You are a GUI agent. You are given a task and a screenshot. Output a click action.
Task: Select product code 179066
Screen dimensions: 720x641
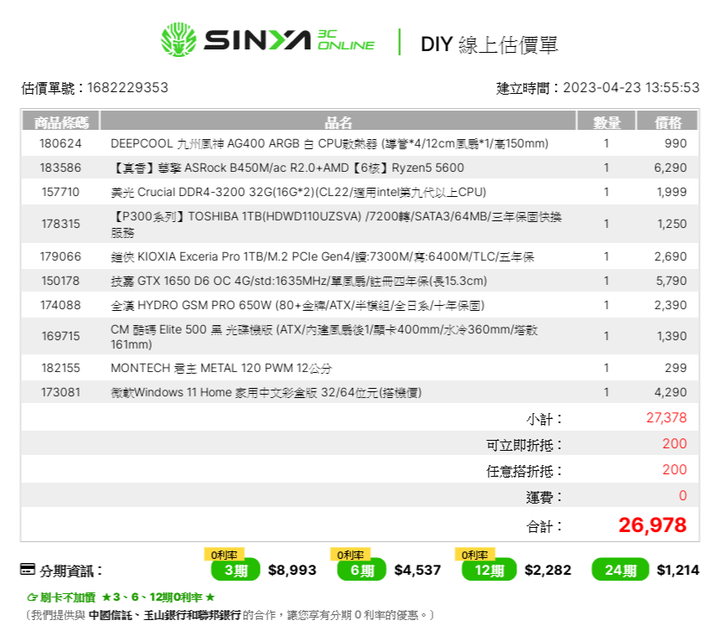[x=61, y=257]
